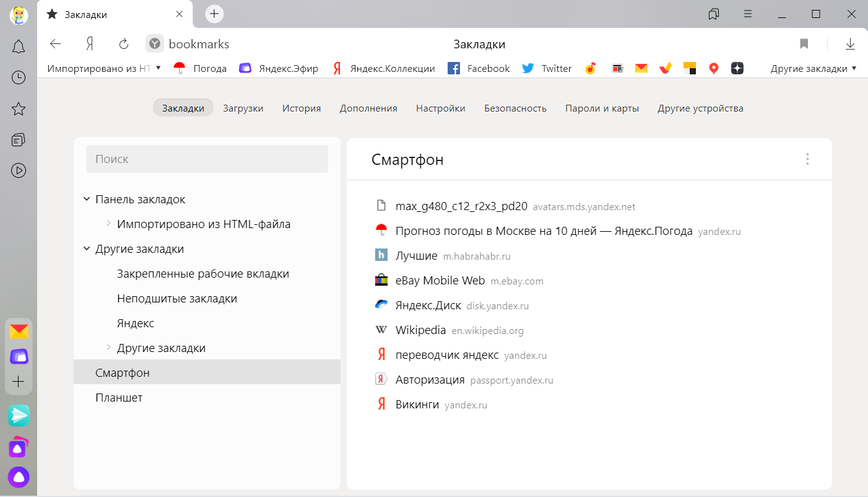Open video play icon in sidebar
The width and height of the screenshot is (868, 497).
[19, 170]
